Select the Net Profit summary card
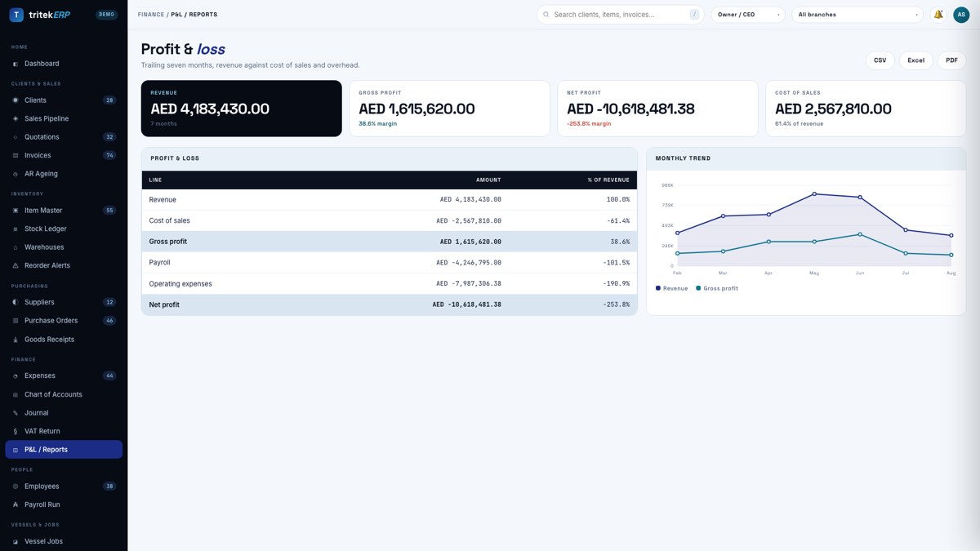This screenshot has height=551, width=980. 657,109
